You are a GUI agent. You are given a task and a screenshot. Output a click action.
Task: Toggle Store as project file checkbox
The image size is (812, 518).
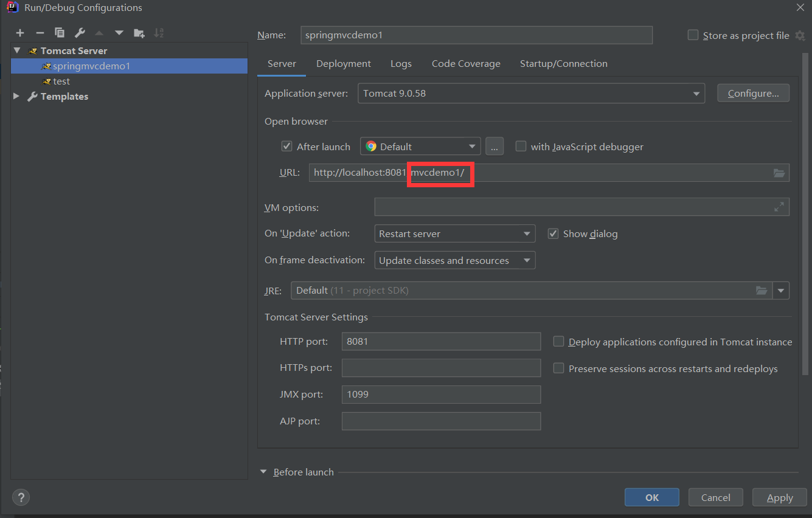(x=693, y=35)
